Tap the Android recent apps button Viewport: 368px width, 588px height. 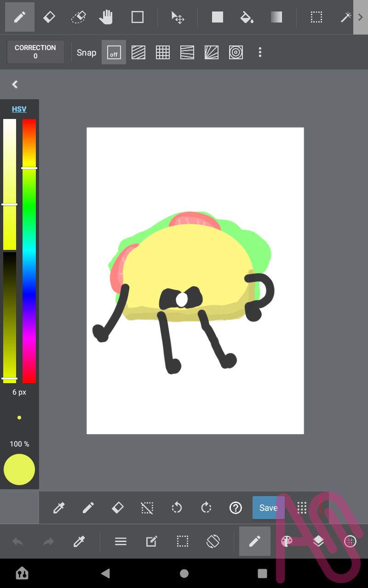point(262,573)
